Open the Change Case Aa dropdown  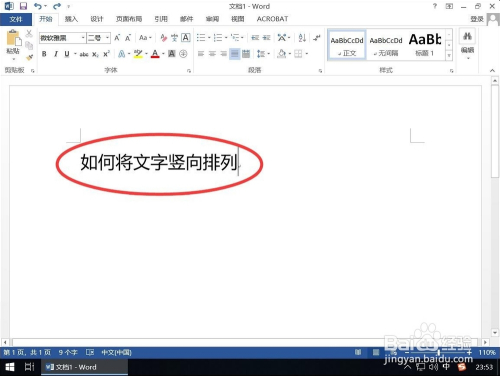(145, 38)
